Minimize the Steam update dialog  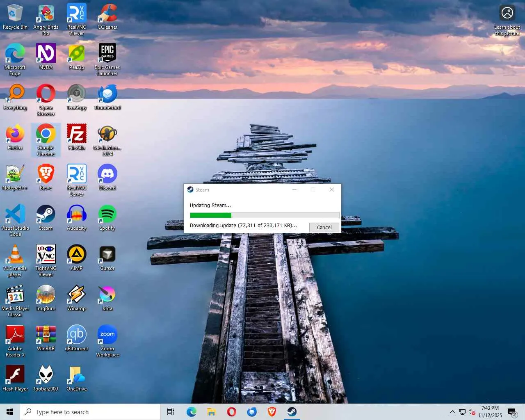coord(294,189)
